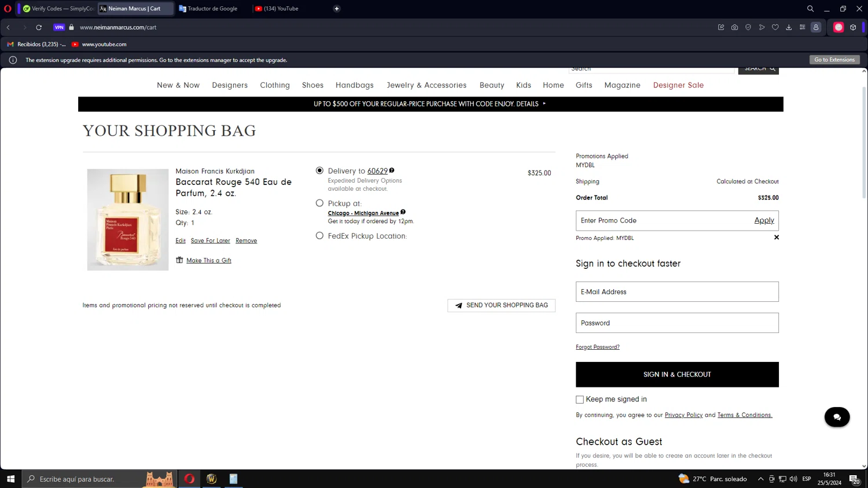
Task: Click the Forgot Password? link
Action: (597, 347)
